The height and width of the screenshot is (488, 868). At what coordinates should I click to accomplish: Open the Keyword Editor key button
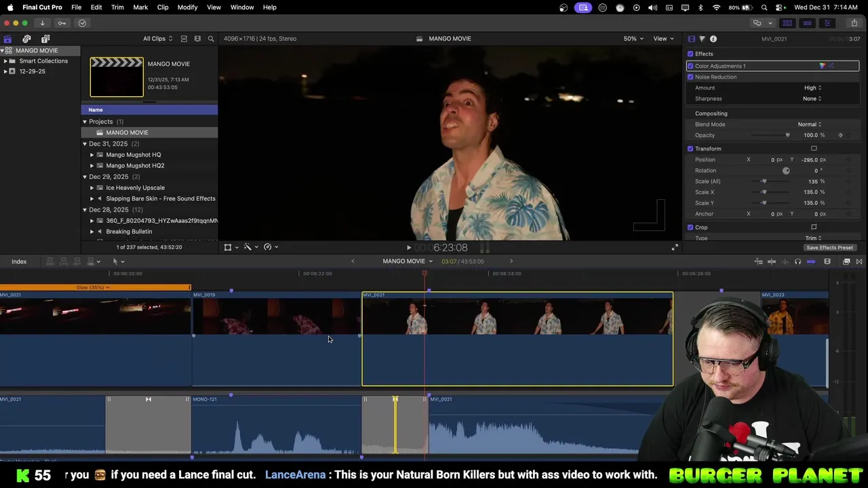pos(62,23)
